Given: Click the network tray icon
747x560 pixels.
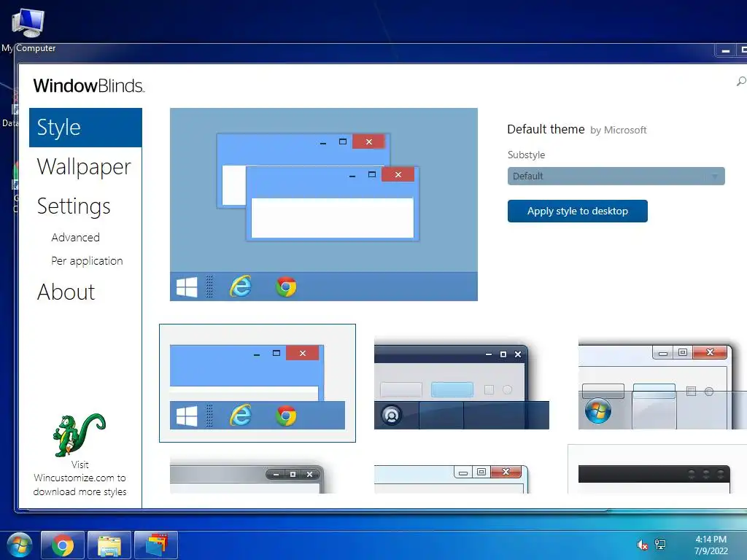Looking at the screenshot, I should 659,544.
